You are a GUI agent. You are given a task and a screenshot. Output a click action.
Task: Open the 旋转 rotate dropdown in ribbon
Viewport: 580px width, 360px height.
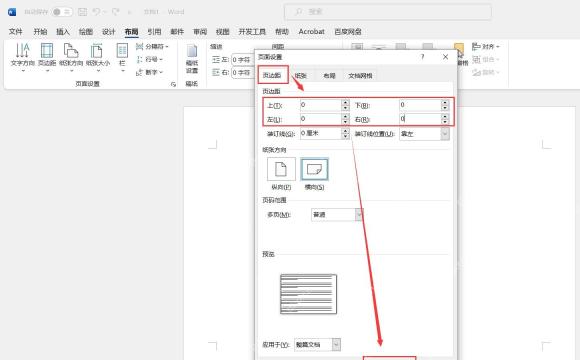tap(486, 72)
